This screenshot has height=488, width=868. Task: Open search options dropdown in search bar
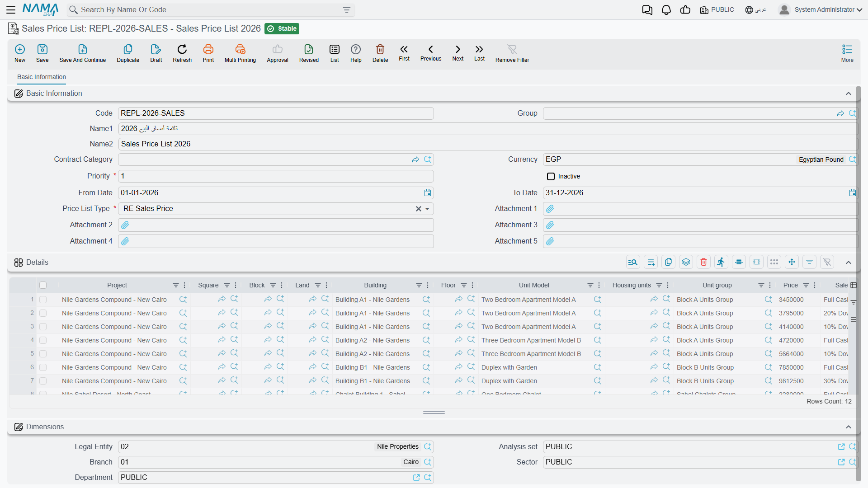347,10
